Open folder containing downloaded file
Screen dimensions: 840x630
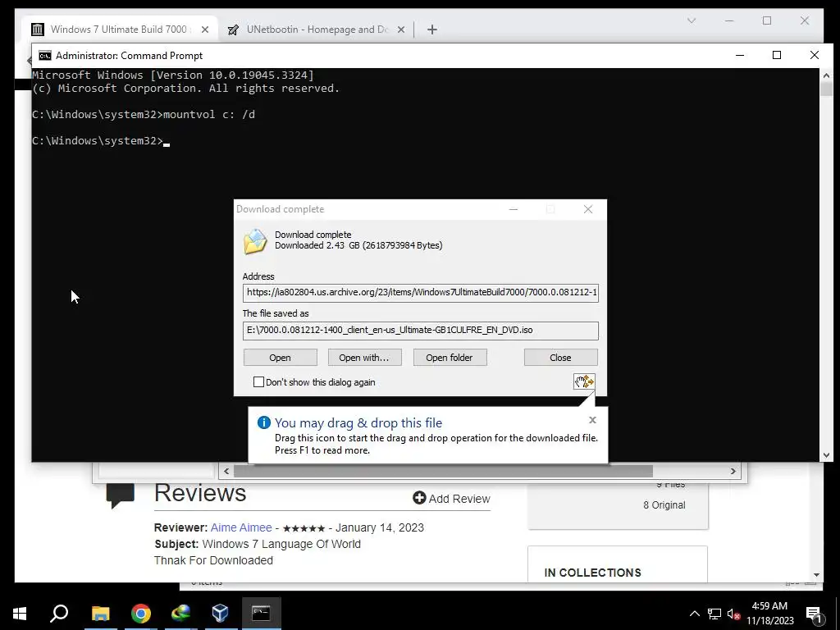pos(450,358)
